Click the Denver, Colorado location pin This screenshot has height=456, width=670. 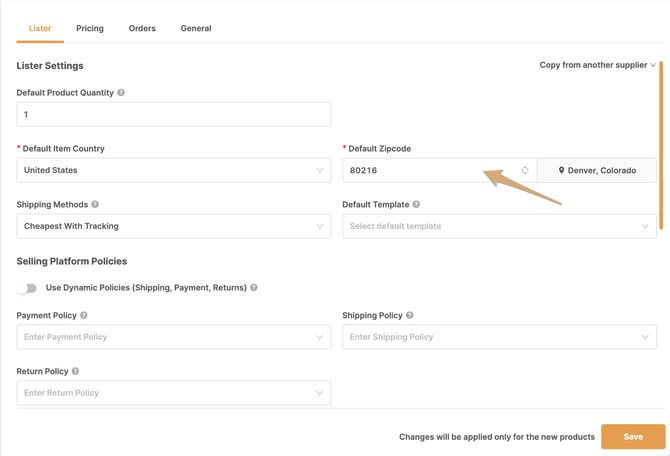[561, 170]
